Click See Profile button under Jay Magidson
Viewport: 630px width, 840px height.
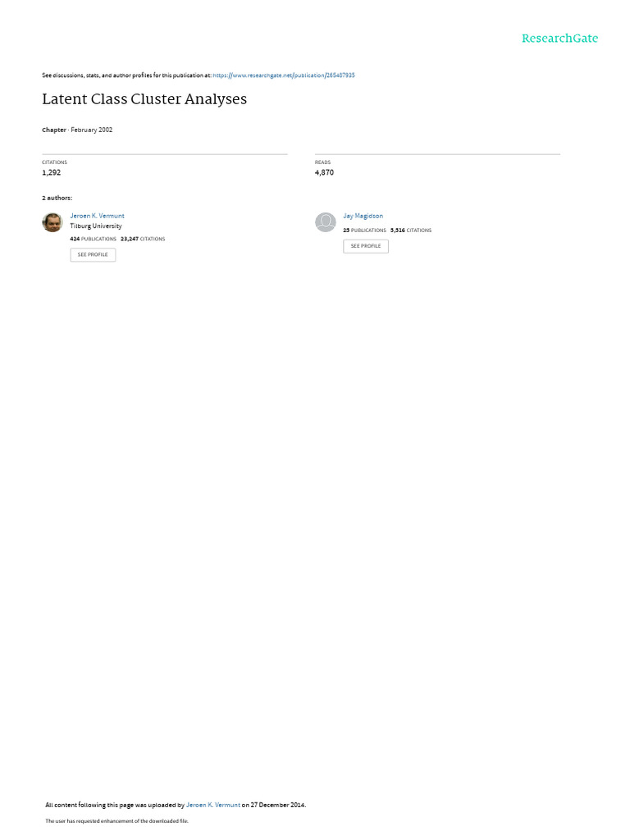coord(366,246)
